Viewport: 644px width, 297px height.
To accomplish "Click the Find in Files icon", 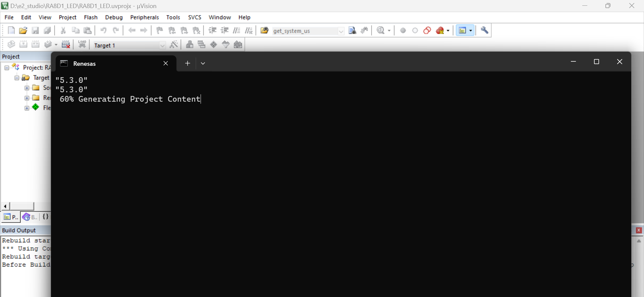I will [264, 31].
